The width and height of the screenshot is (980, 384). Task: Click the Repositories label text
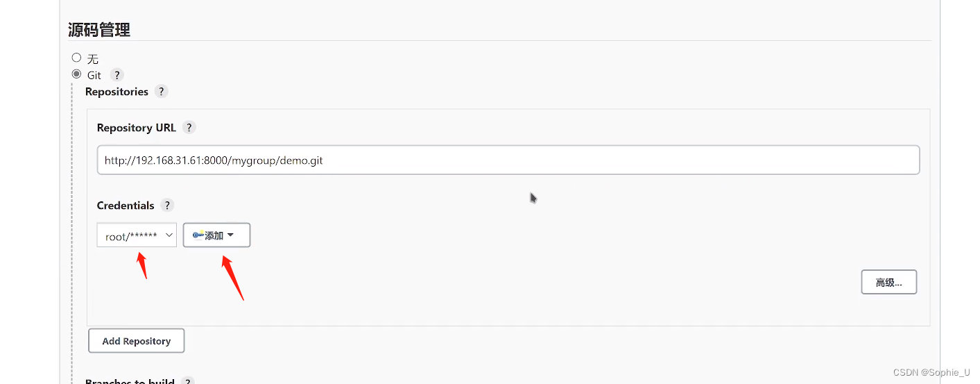117,92
